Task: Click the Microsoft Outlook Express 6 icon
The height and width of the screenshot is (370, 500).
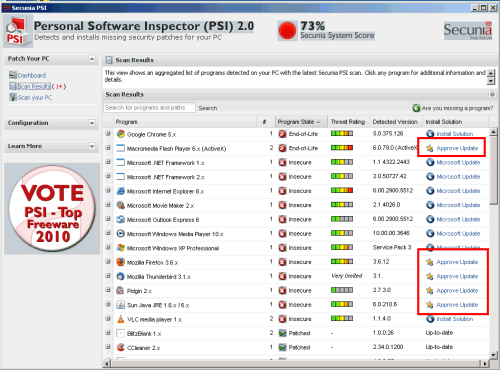Action: click(120, 219)
